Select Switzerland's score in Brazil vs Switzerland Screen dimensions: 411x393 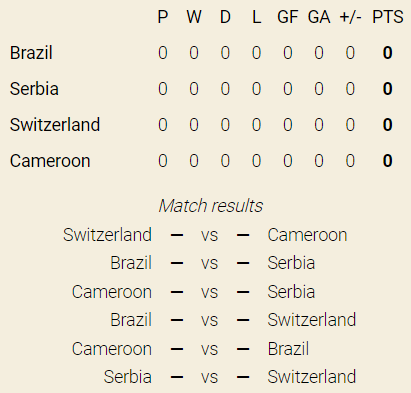(x=243, y=320)
